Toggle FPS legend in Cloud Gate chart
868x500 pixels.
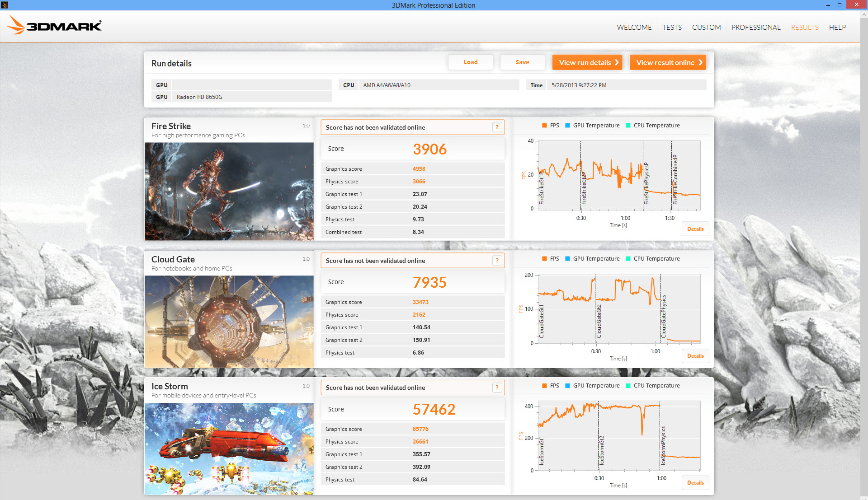[551, 259]
